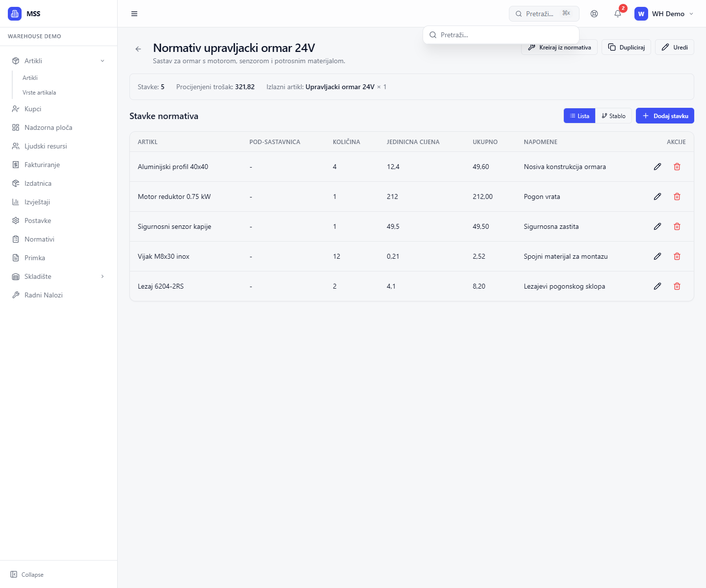Click the help lifebuoy icon
706x588 pixels.
tap(594, 14)
